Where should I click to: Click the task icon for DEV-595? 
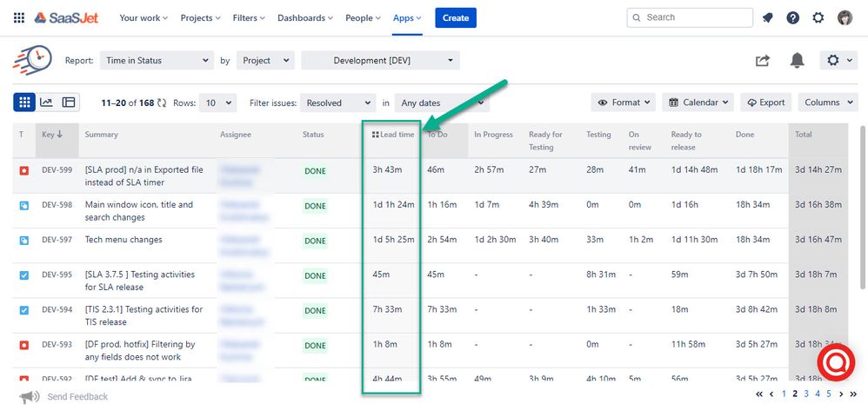coord(23,275)
